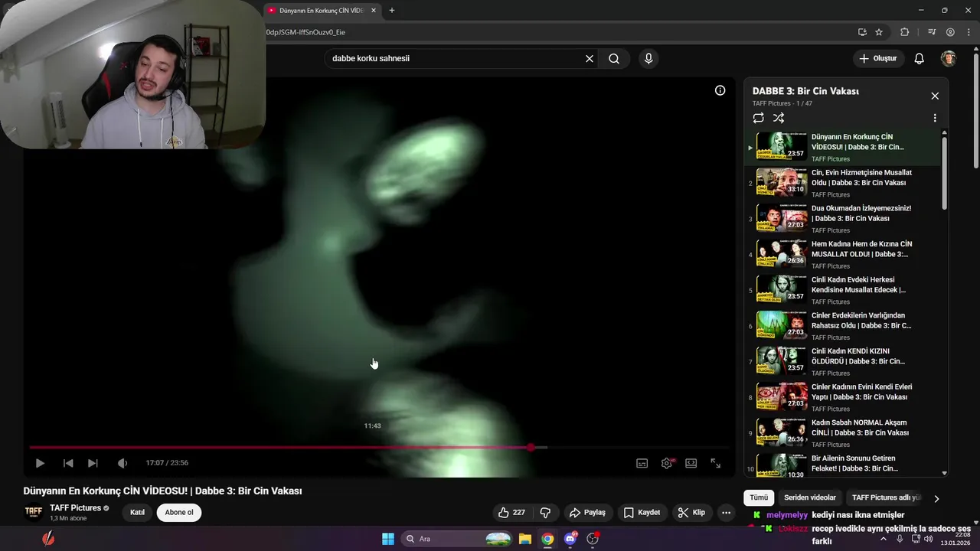Like the video with thumbs up
The width and height of the screenshot is (980, 551).
[512, 513]
